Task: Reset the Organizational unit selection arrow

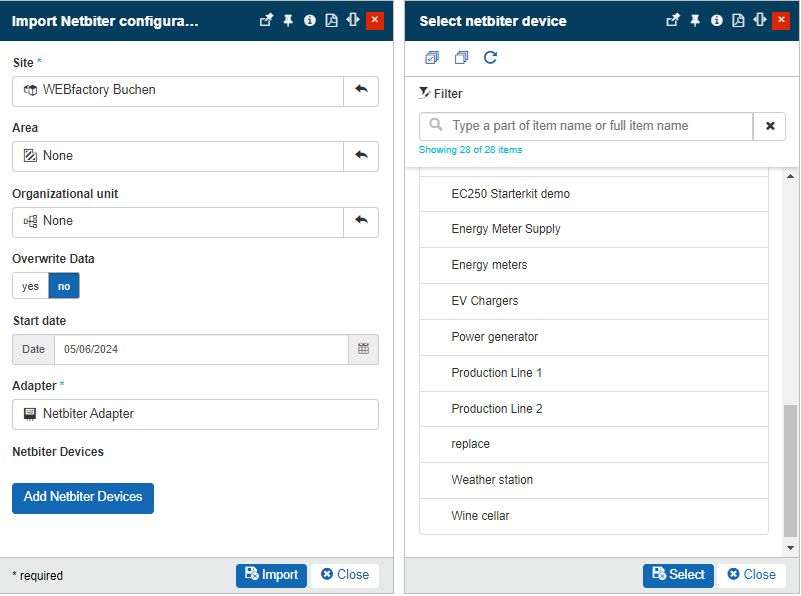Action: (x=361, y=221)
